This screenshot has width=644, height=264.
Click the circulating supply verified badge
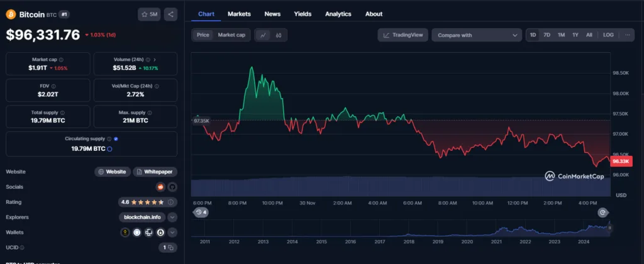tap(116, 139)
